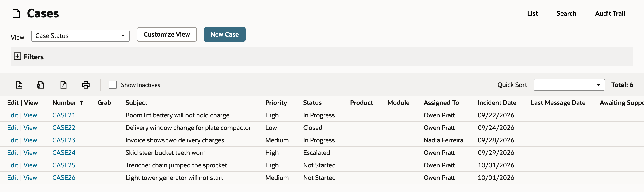644x192 pixels.
Task: Open the CASE26 number link
Action: tap(64, 177)
